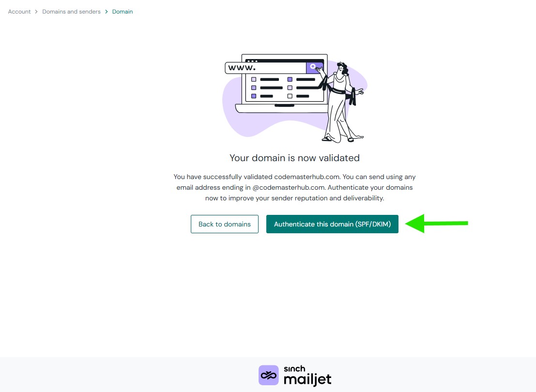Click the purple magnifier search icon in the illustration
The height and width of the screenshot is (392, 536).
point(313,67)
